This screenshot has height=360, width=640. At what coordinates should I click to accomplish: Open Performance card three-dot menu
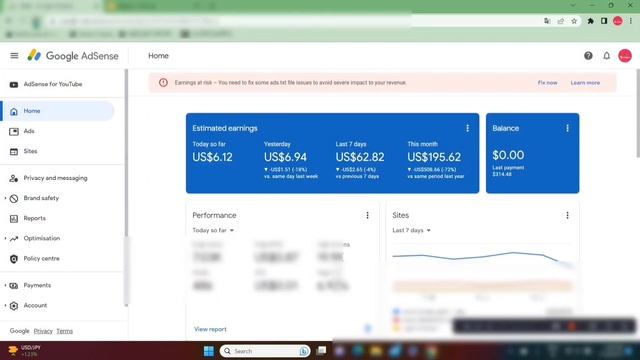coord(367,215)
